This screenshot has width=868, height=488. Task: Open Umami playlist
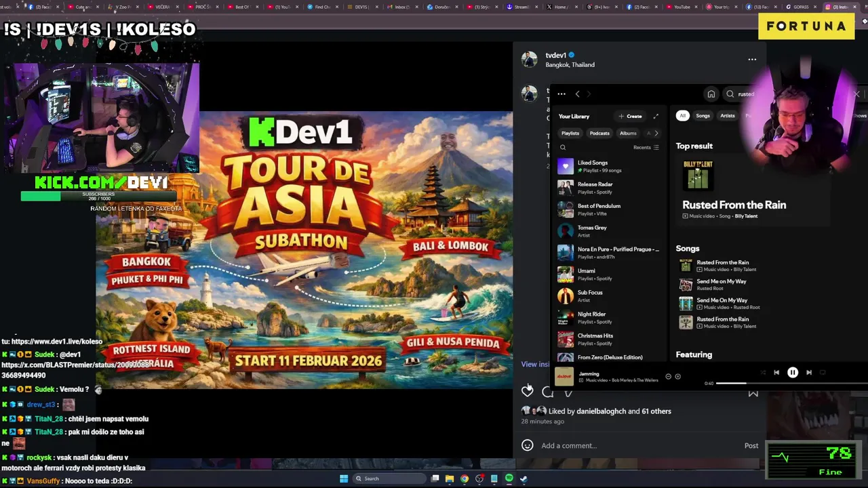tap(608, 274)
